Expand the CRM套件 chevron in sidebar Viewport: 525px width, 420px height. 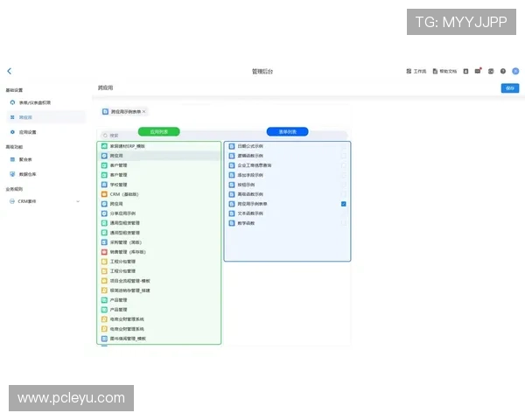coord(78,201)
